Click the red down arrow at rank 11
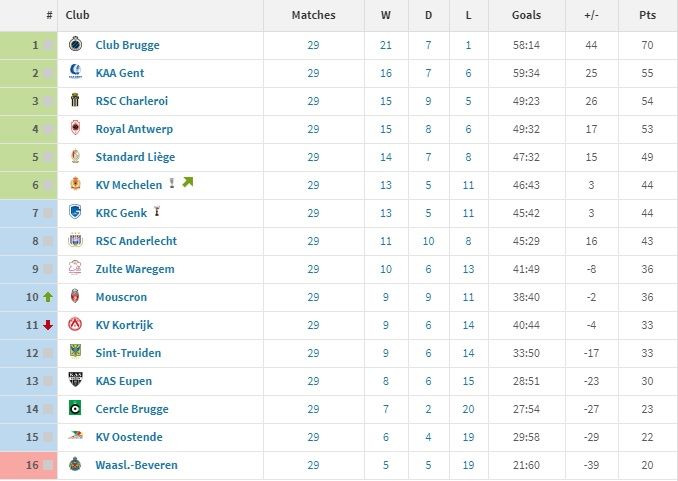The image size is (678, 481). 48,325
